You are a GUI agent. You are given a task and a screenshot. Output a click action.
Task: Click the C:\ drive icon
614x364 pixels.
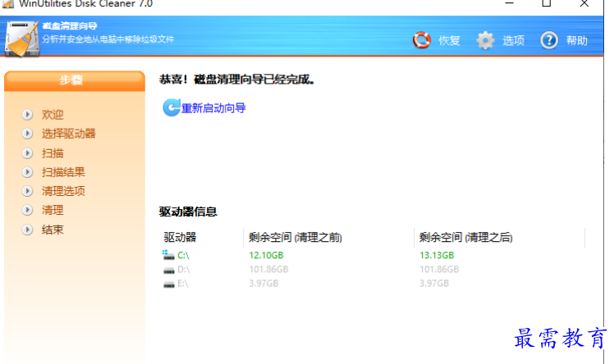[168, 255]
